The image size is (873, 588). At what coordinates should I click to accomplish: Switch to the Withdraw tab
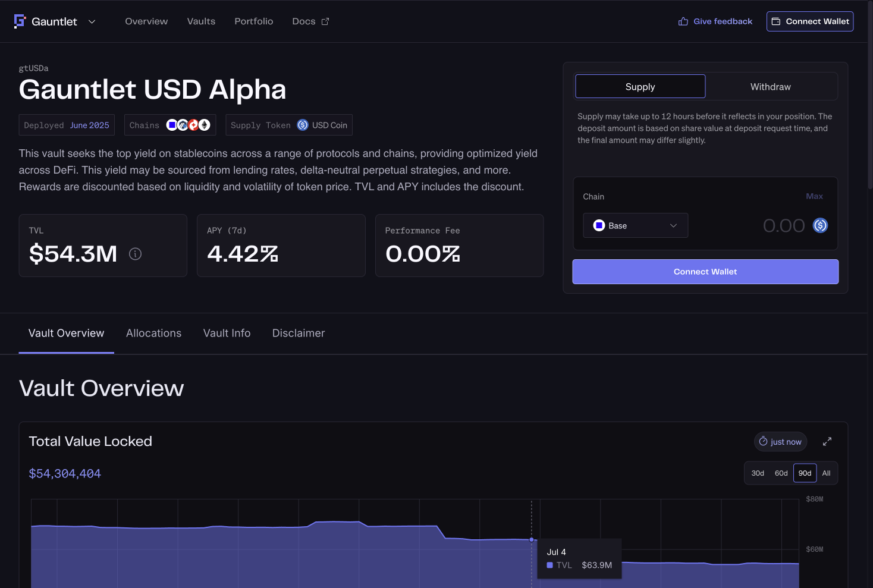click(771, 87)
